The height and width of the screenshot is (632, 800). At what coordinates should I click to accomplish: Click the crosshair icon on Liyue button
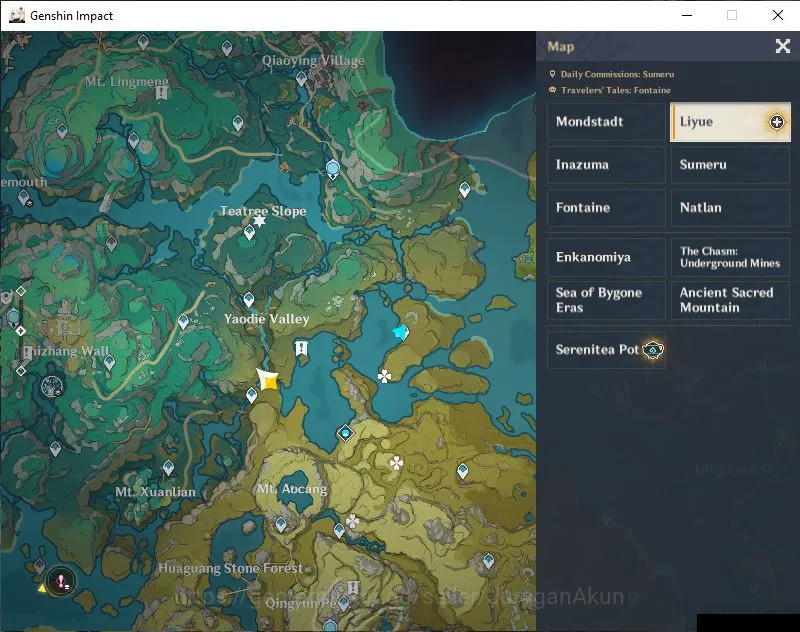pos(777,122)
